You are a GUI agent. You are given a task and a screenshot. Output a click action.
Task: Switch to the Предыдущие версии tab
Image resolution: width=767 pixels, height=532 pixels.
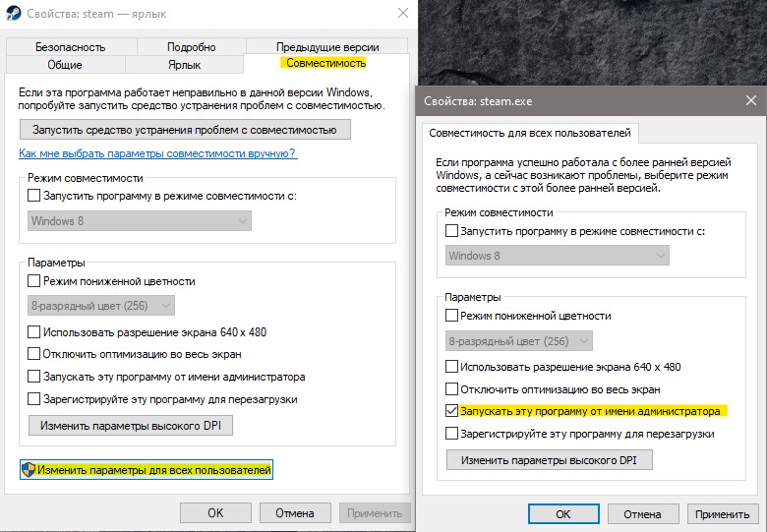pos(327,47)
